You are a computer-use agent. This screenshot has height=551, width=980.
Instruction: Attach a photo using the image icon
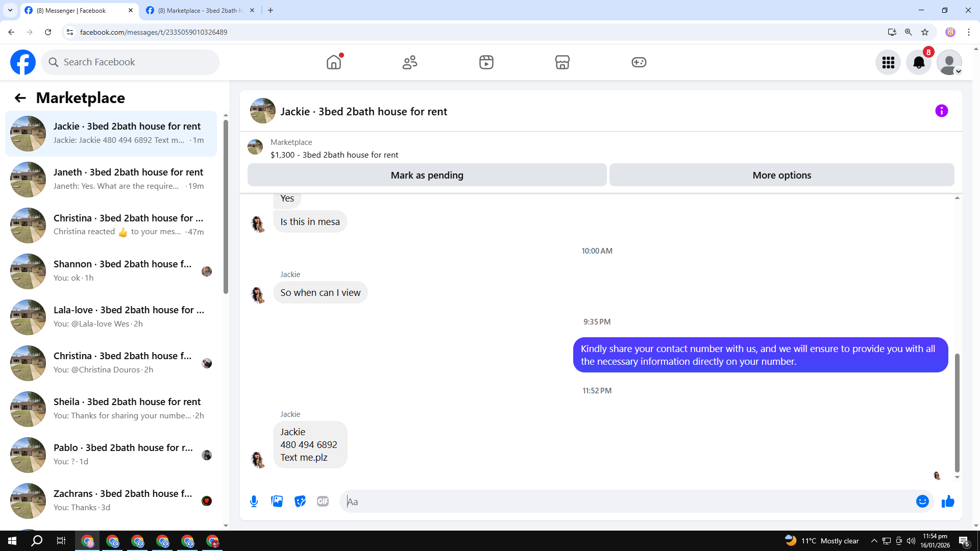click(277, 502)
